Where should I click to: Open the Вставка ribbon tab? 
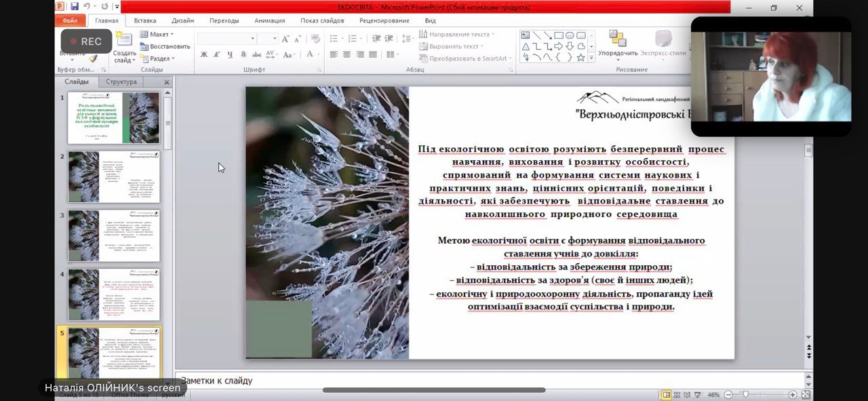(144, 20)
